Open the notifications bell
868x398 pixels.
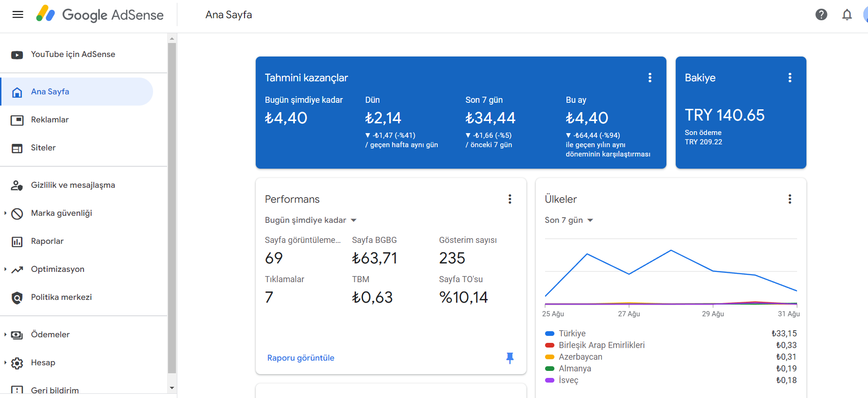(847, 14)
